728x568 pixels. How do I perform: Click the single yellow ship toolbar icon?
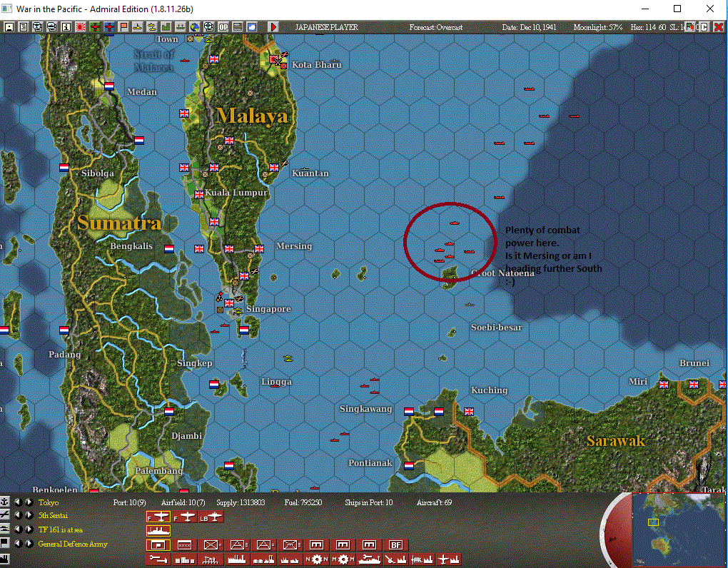138,27
